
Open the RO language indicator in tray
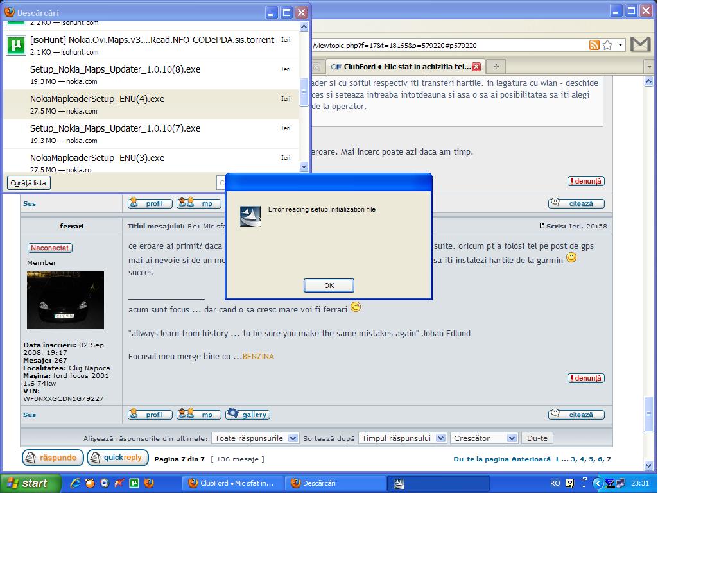tap(555, 483)
